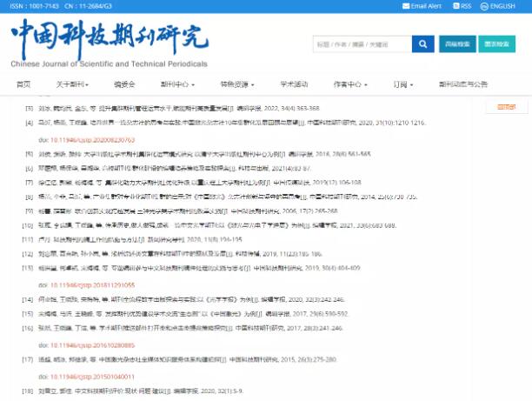Select the reference numbered [6]

[169, 168]
